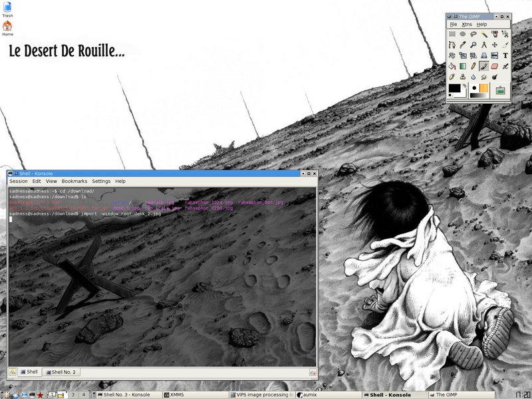Open the active brush selector in GIMP
Image resolution: width=532 pixels, height=399 pixels.
pyautogui.click(x=474, y=88)
